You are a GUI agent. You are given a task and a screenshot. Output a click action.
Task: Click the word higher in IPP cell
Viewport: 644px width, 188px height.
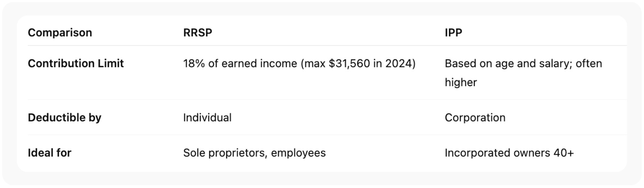click(x=460, y=82)
